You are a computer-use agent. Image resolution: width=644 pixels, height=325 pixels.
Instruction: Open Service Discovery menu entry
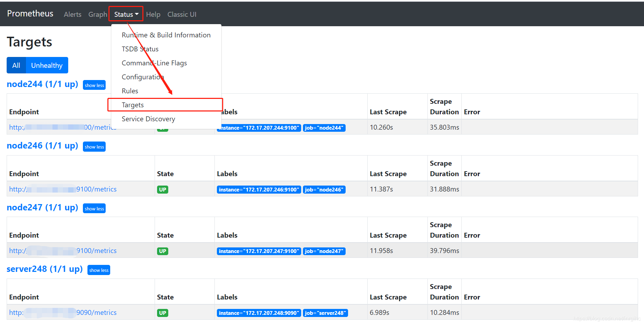click(x=166, y=119)
